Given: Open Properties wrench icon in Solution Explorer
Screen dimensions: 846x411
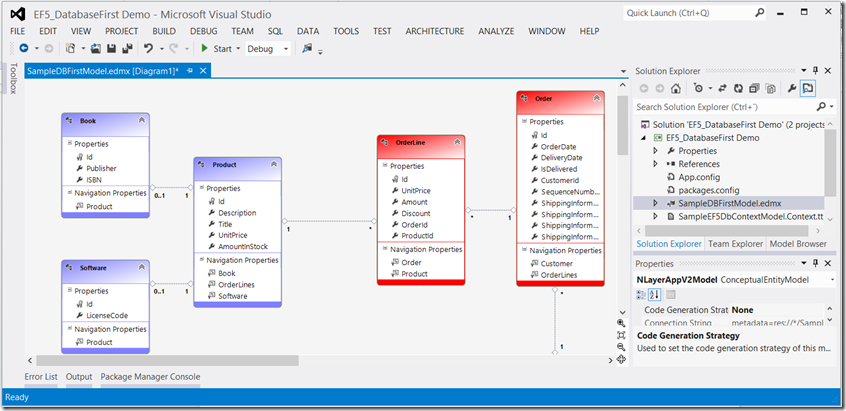Looking at the screenshot, I should 791,89.
